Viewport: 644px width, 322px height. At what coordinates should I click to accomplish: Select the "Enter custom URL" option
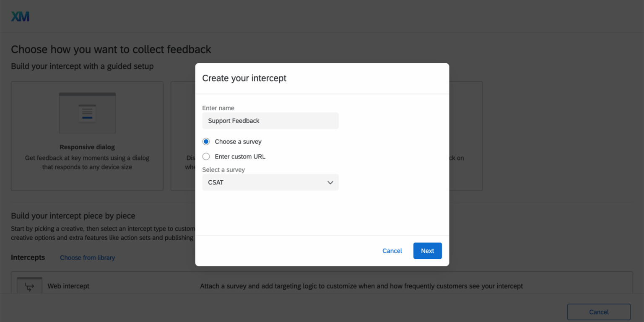[206, 156]
